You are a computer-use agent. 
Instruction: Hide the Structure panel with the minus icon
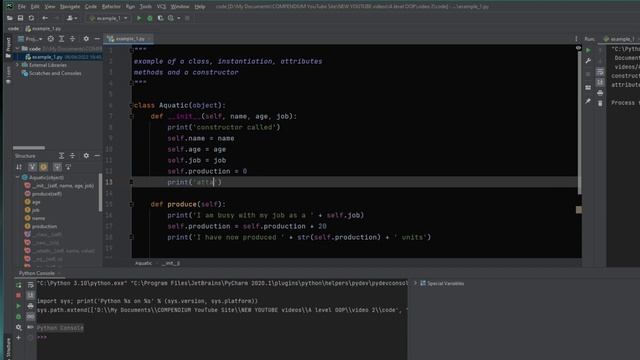tap(97, 156)
